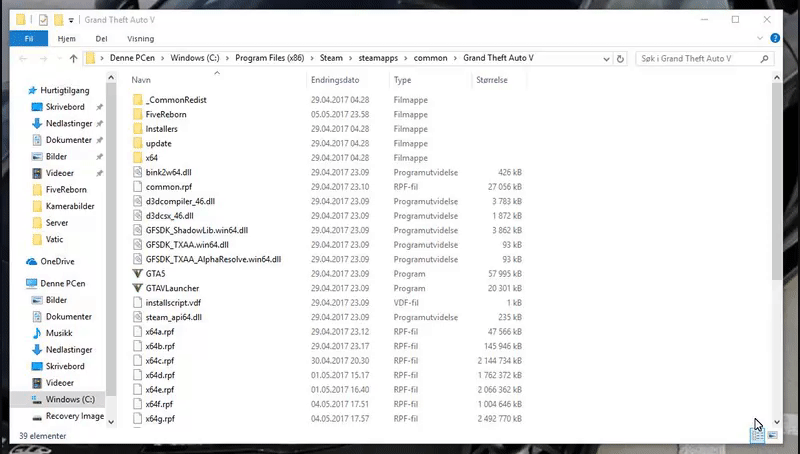800x454 pixels.
Task: Expand the ribbon with the chevron
Action: coord(760,38)
